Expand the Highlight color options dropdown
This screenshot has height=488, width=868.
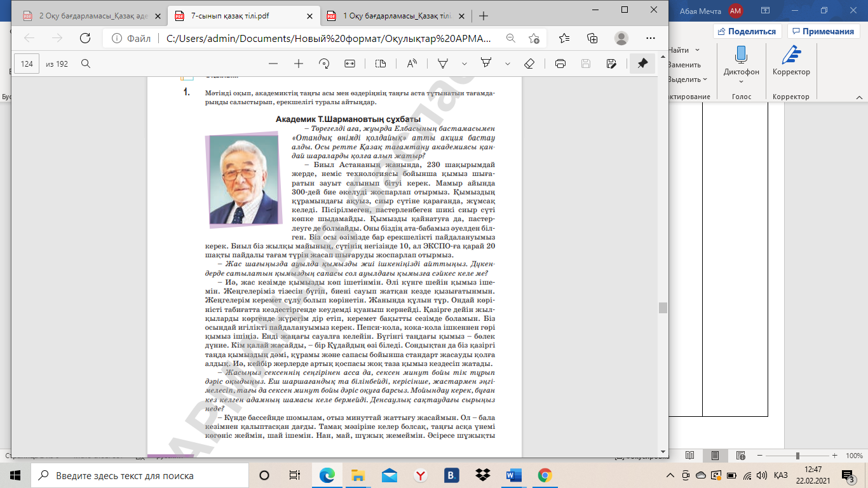pyautogui.click(x=507, y=64)
